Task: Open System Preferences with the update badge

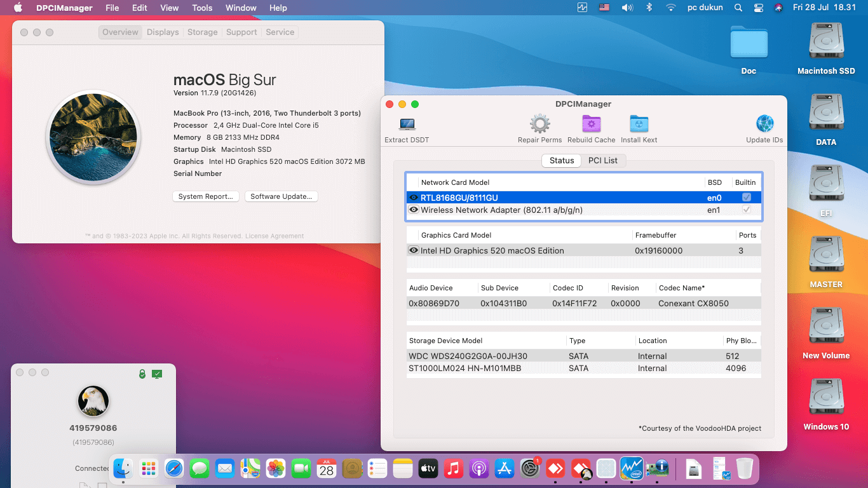Action: [x=530, y=469]
